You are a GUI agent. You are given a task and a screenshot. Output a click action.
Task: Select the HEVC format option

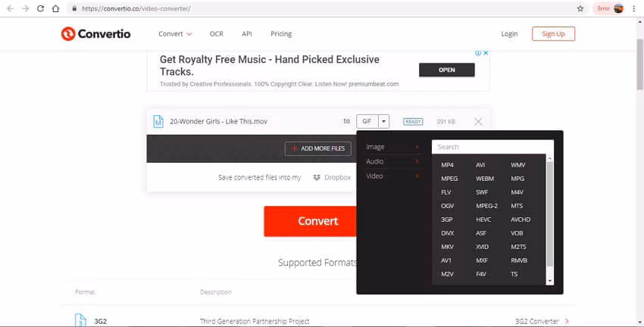483,220
